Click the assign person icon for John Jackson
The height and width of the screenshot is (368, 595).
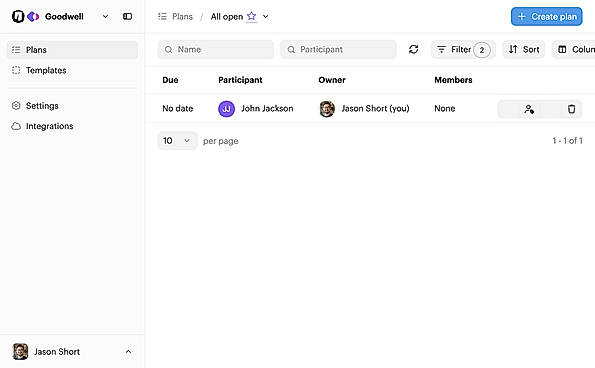point(529,109)
